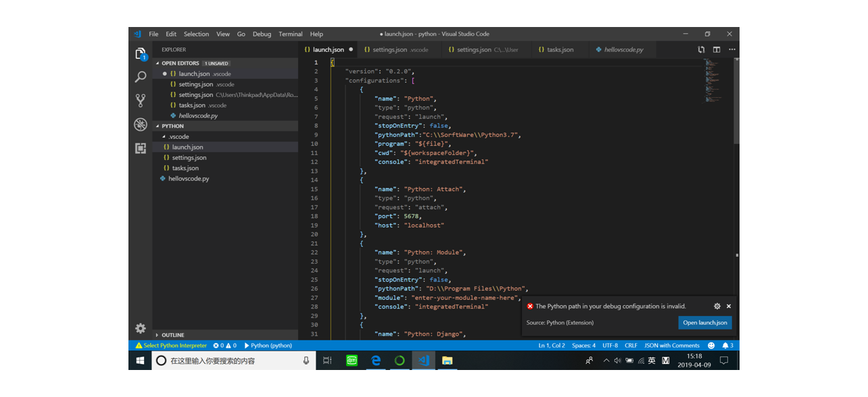The height and width of the screenshot is (397, 868).
Task: Open the Extensions view
Action: pyautogui.click(x=141, y=148)
